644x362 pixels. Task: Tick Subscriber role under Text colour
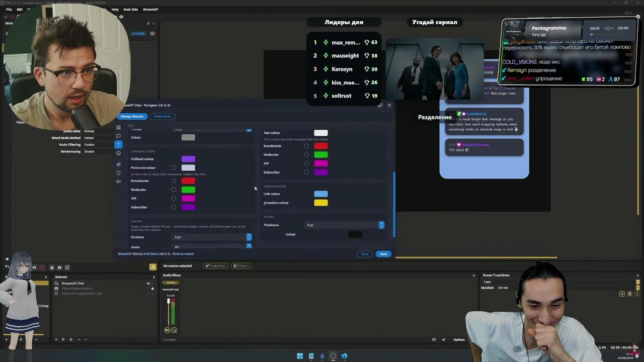coord(306,172)
